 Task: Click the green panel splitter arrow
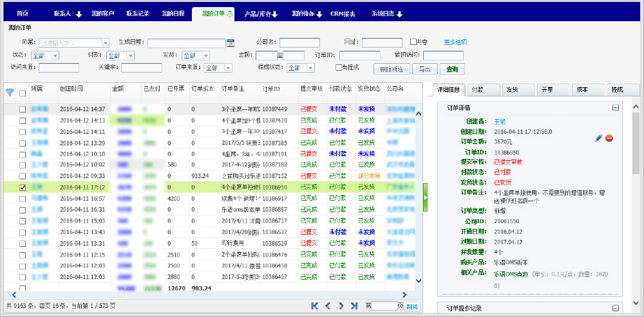pyautogui.click(x=425, y=201)
